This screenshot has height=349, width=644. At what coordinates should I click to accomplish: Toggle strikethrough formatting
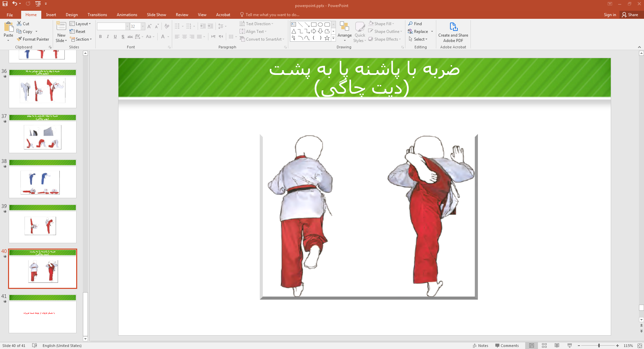click(x=130, y=37)
